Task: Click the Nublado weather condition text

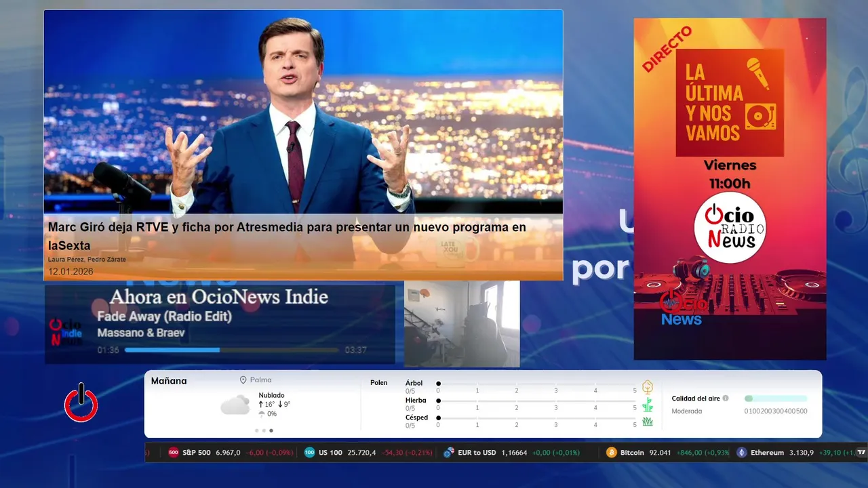Action: point(271,395)
